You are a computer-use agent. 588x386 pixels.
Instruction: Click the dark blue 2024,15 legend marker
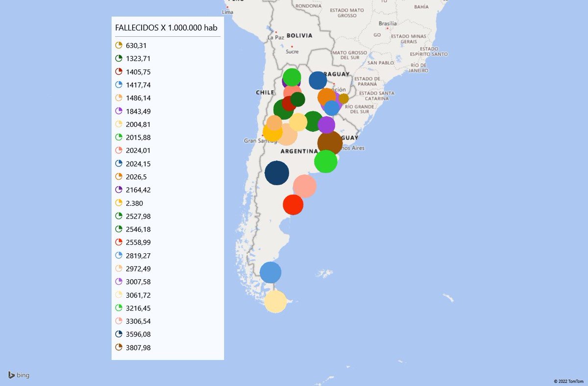pyautogui.click(x=119, y=164)
